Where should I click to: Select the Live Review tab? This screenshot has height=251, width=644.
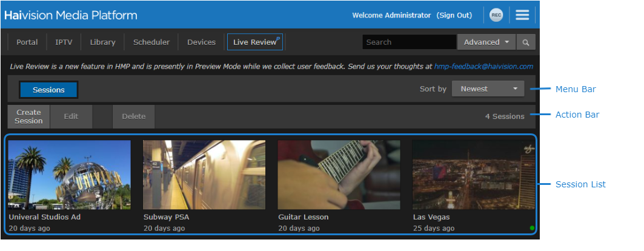[254, 42]
